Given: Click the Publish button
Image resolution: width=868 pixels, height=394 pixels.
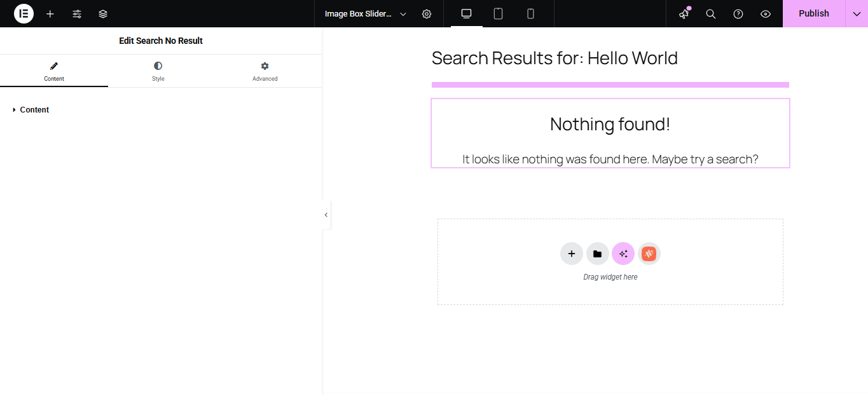Looking at the screenshot, I should pyautogui.click(x=814, y=13).
